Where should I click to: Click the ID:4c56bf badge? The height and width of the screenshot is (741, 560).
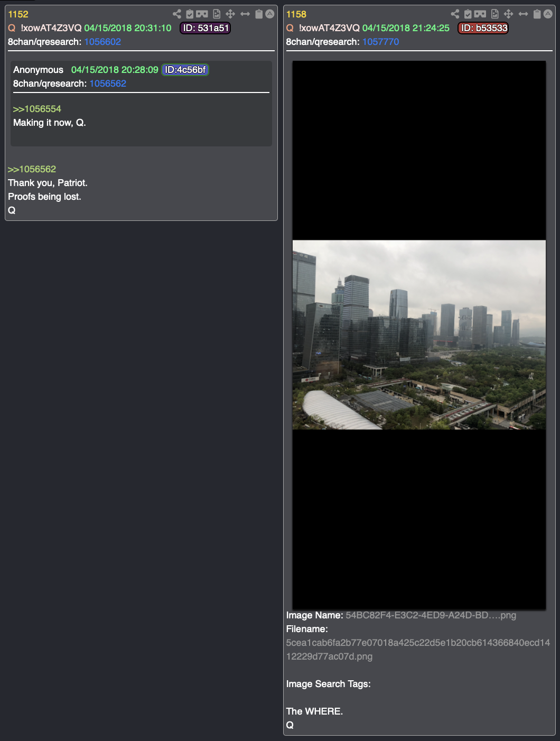pyautogui.click(x=185, y=70)
